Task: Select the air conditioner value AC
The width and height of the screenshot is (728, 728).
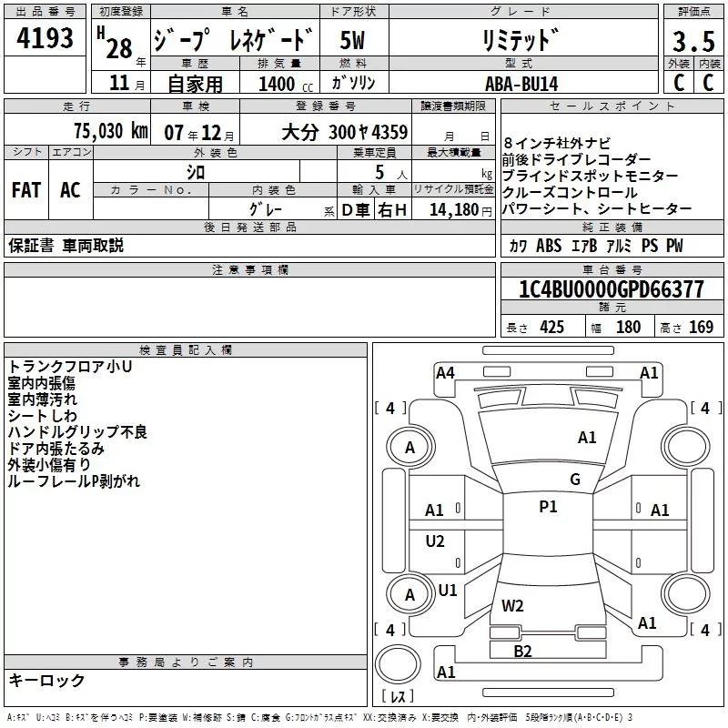Action: pyautogui.click(x=70, y=190)
